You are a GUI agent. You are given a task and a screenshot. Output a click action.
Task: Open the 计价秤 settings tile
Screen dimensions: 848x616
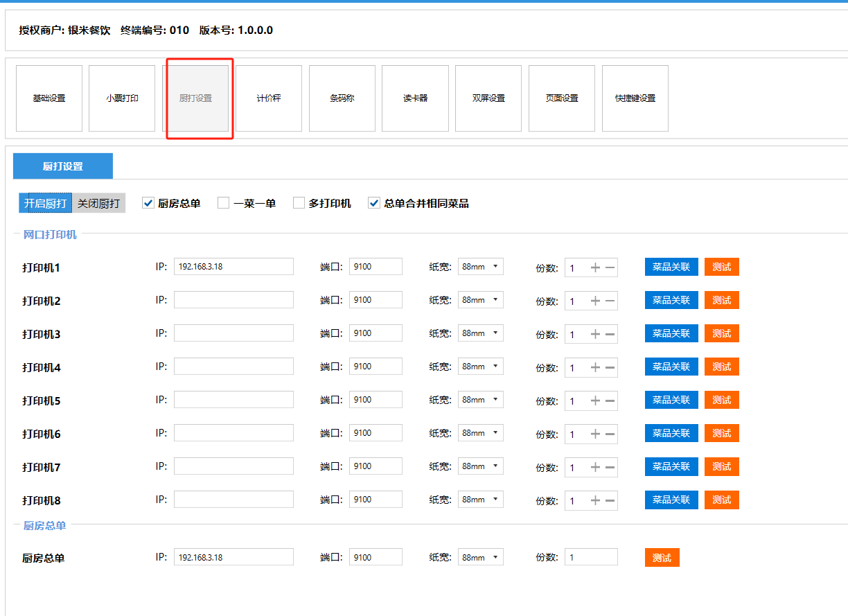(x=269, y=98)
